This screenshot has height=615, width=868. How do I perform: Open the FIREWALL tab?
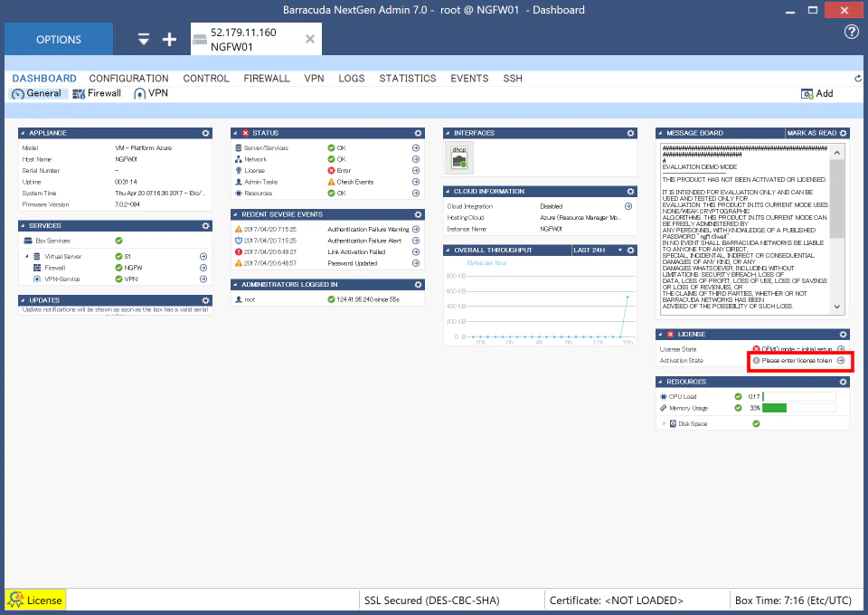click(267, 79)
